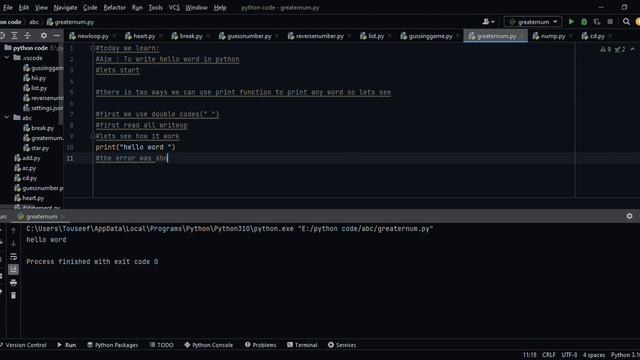Open the Code menu
Screen dimensions: 640x360
(90, 7)
